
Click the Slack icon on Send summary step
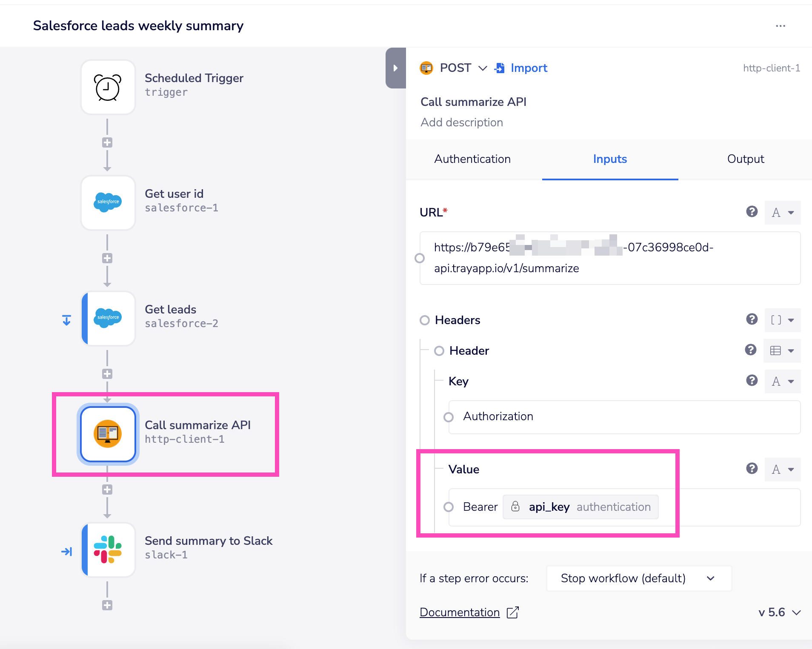pyautogui.click(x=108, y=550)
